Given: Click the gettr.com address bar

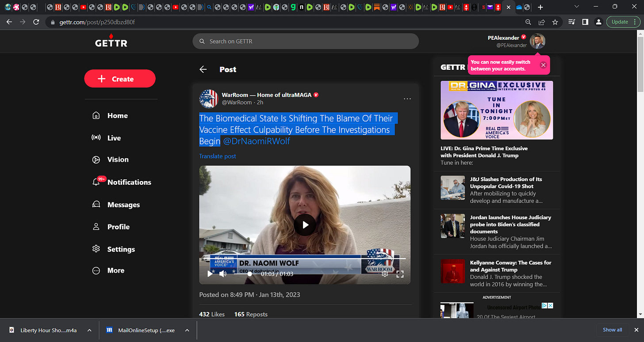Looking at the screenshot, I should (x=283, y=22).
